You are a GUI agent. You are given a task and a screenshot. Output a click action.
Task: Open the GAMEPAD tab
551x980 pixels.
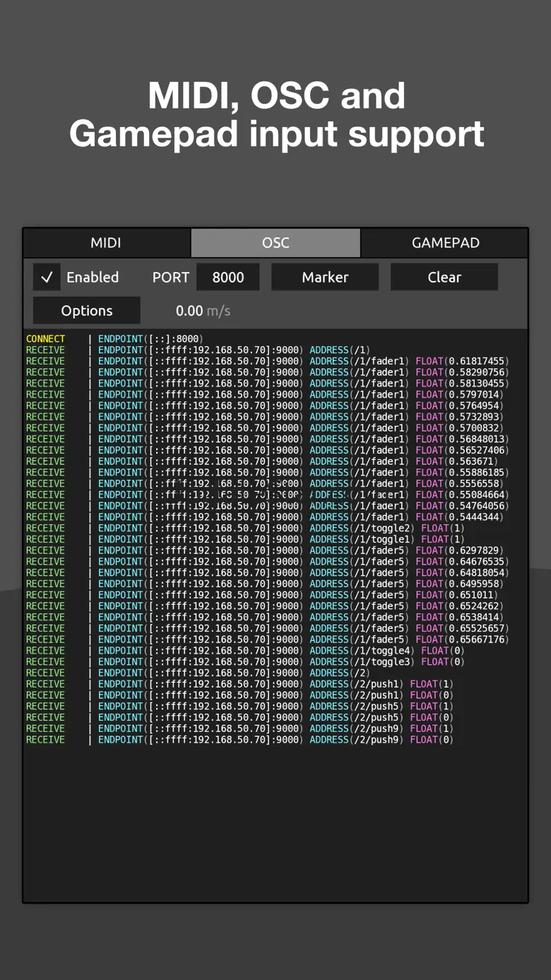pyautogui.click(x=445, y=243)
